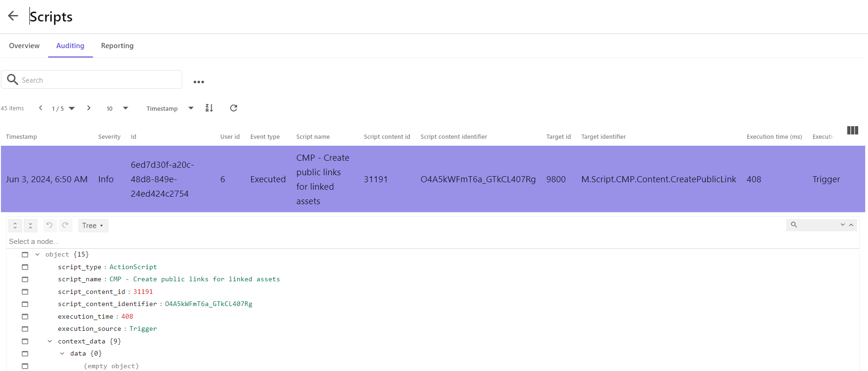The width and height of the screenshot is (868, 371).
Task: Click the Event type column header
Action: [x=265, y=137]
